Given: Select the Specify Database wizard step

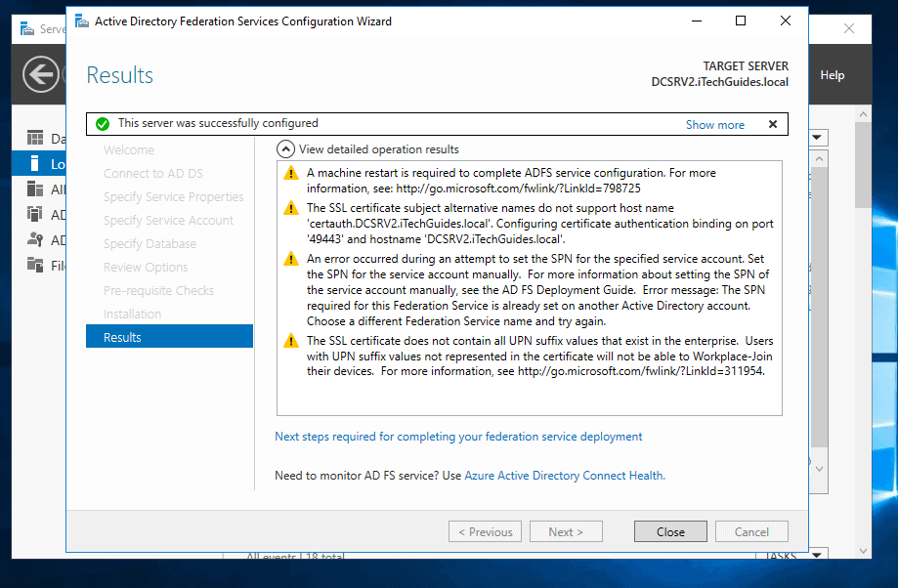Looking at the screenshot, I should click(x=150, y=243).
